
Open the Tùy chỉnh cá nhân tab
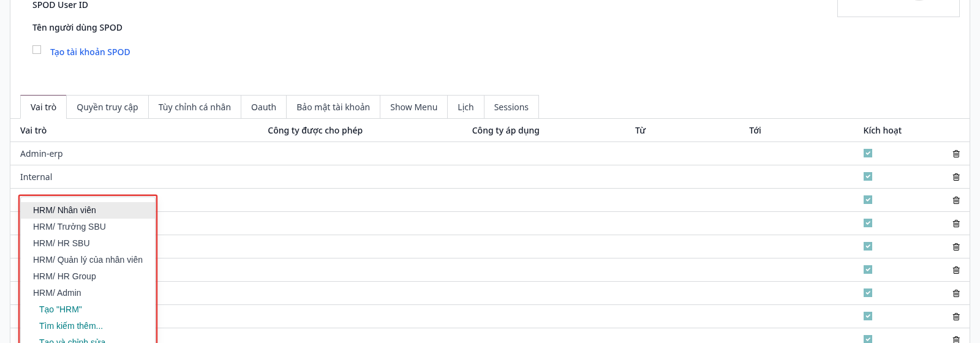click(195, 107)
